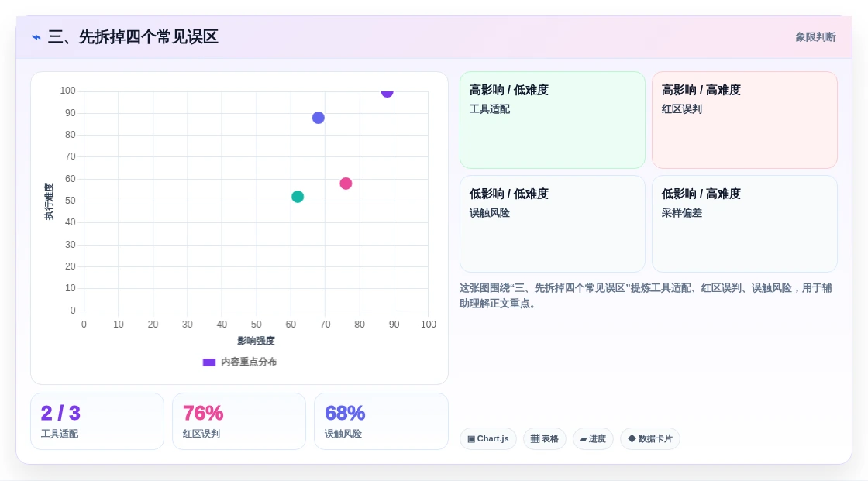Image resolution: width=868 pixels, height=481 pixels.
Task: Click the 表格 tag chip
Action: 545,439
